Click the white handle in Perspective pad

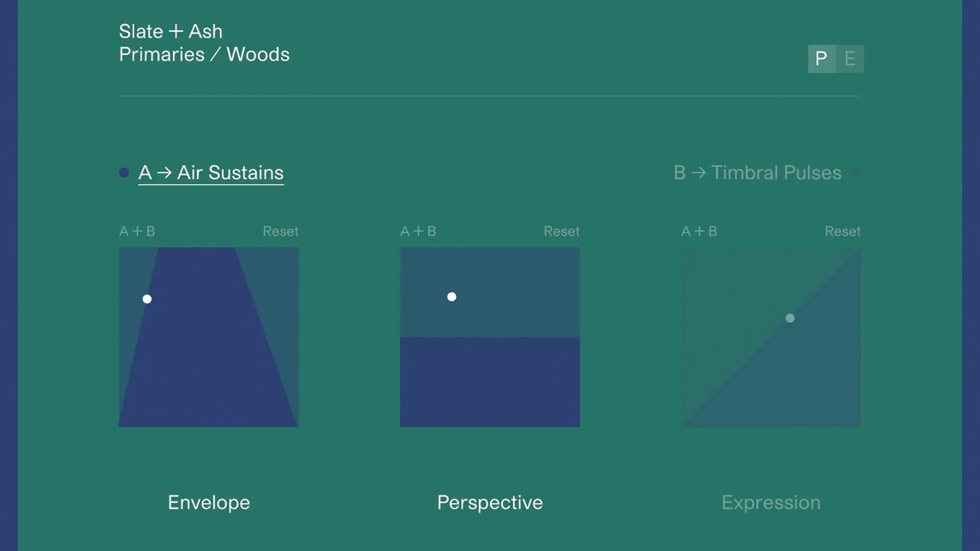point(451,297)
